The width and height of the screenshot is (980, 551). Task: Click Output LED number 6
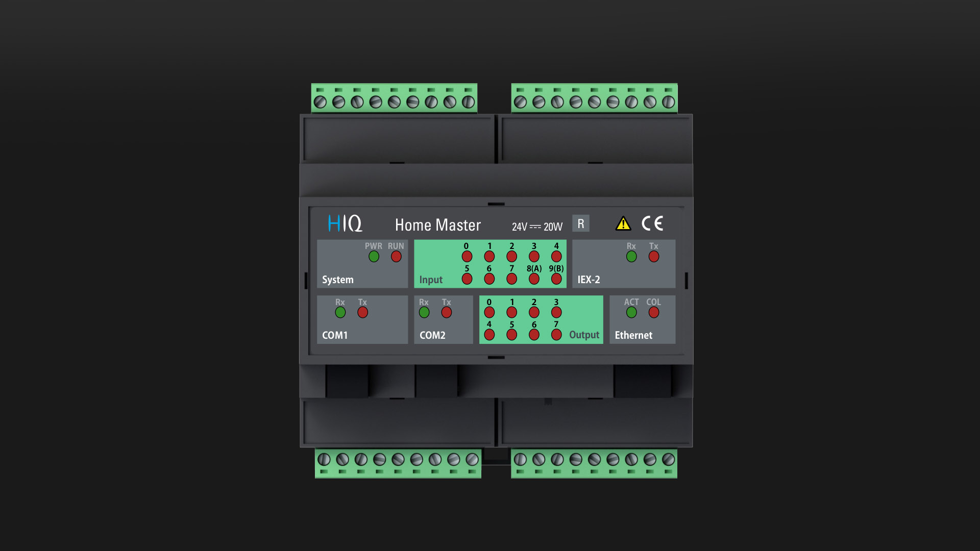pos(534,335)
